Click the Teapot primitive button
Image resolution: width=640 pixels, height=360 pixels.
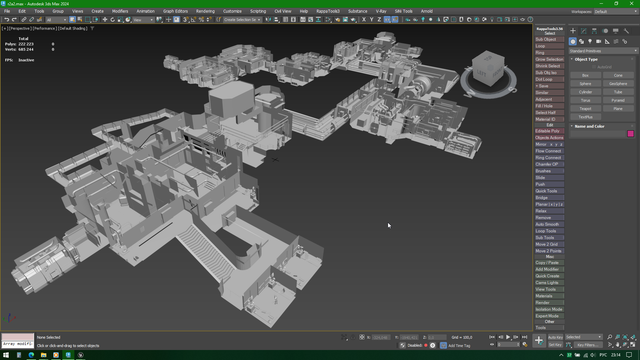[585, 109]
